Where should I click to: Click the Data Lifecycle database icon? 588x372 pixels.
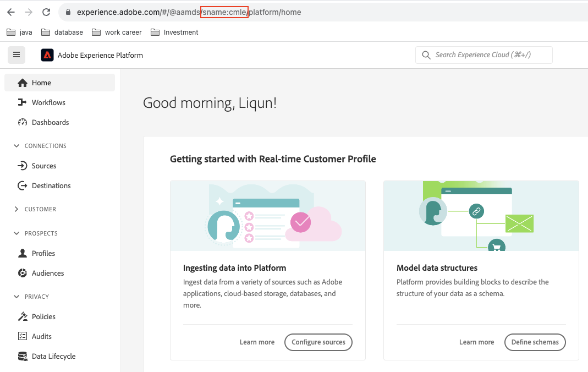tap(23, 356)
